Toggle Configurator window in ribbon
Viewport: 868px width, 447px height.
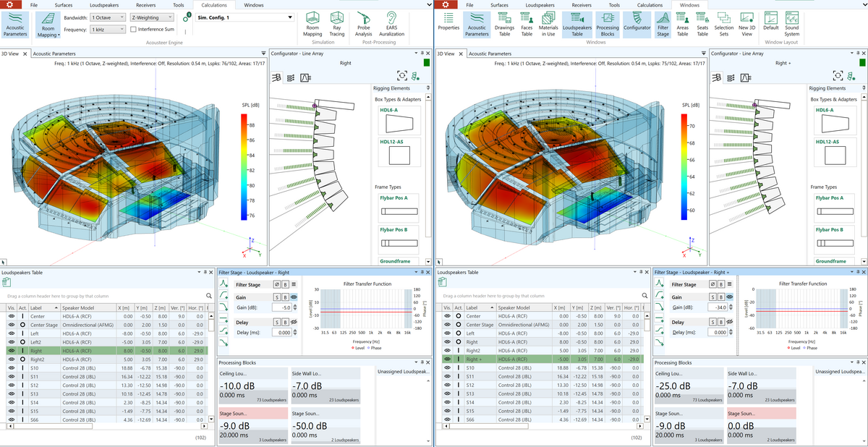click(x=637, y=25)
